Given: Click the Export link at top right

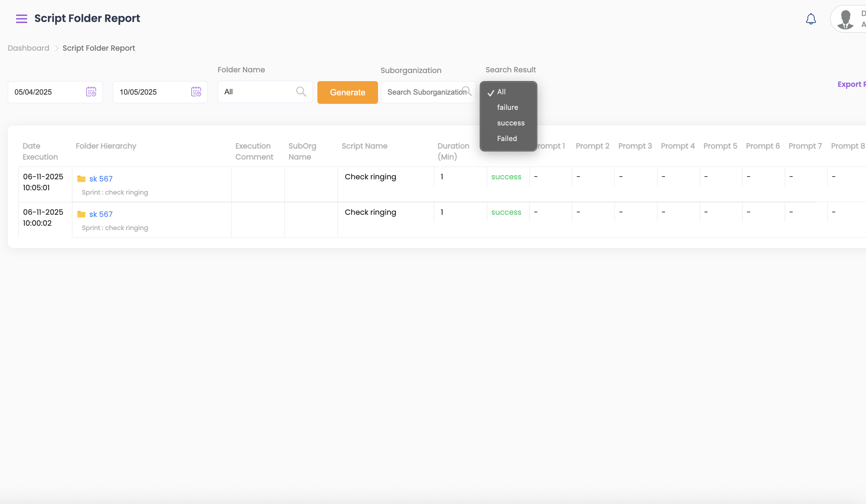Looking at the screenshot, I should click(x=851, y=84).
